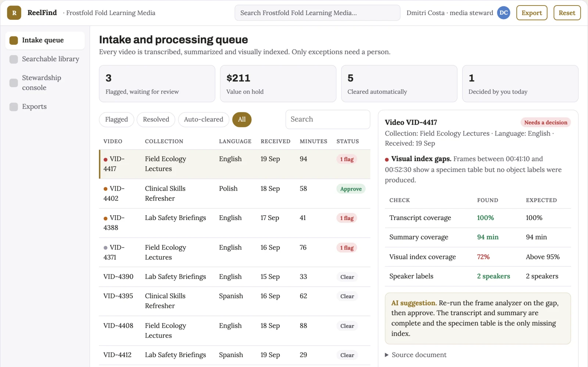Select the VID-4390 row ID
Screen dimensions: 588x367
pyautogui.click(x=118, y=277)
